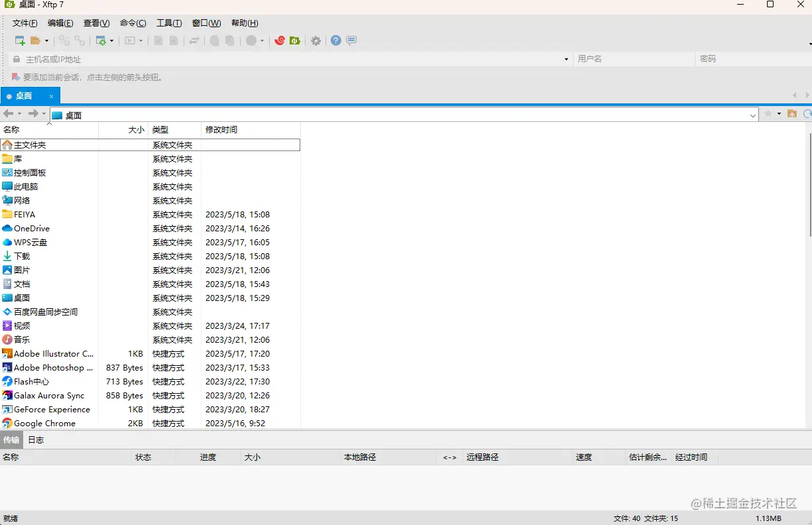Click the Back navigation arrow
The width and height of the screenshot is (812, 525).
[x=9, y=114]
